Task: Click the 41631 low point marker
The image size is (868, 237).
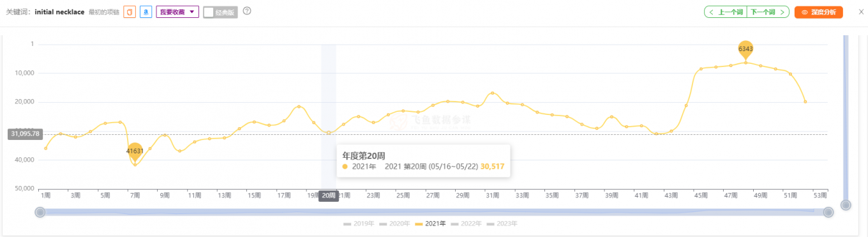Action: (135, 152)
